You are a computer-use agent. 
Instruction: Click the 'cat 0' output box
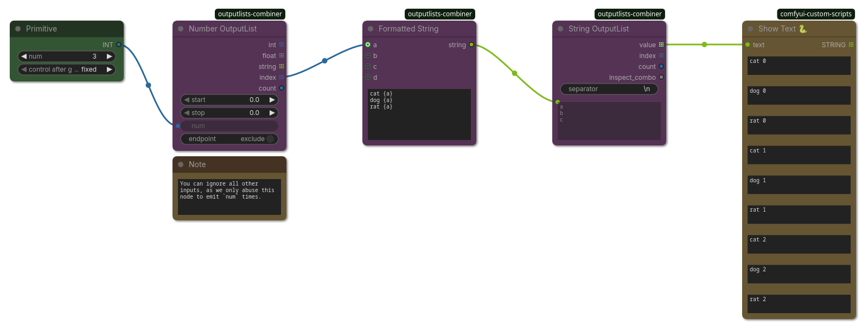[x=799, y=66]
